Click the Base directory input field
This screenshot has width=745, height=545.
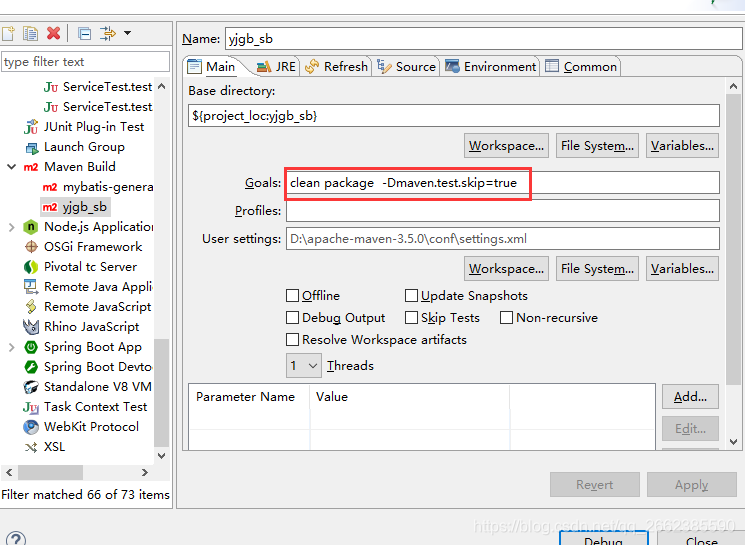click(454, 115)
